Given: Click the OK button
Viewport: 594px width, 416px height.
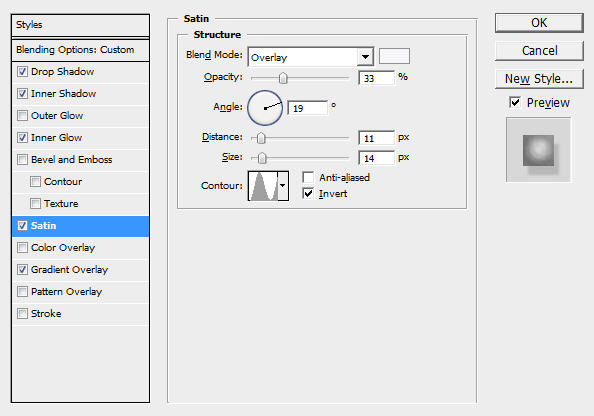Looking at the screenshot, I should (x=539, y=23).
